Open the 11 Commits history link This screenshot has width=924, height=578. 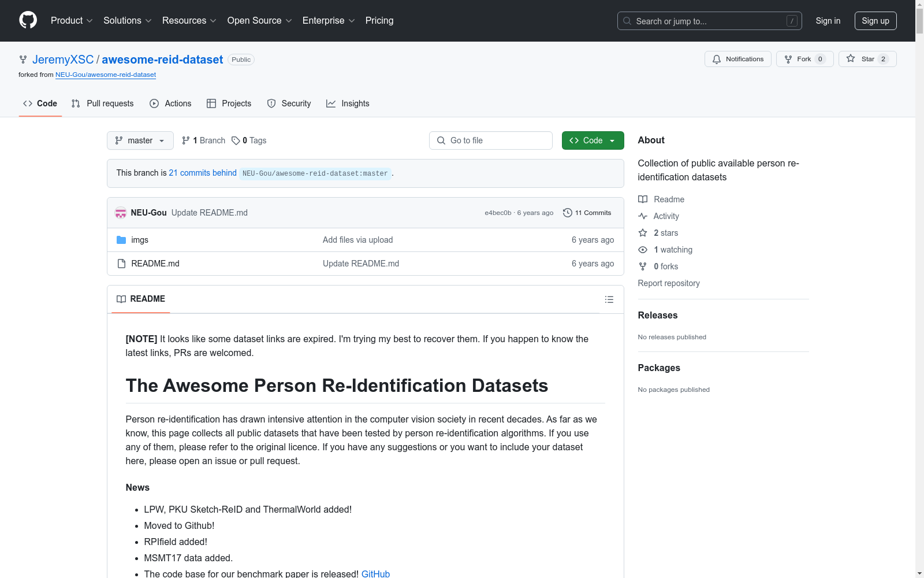pyautogui.click(x=587, y=213)
